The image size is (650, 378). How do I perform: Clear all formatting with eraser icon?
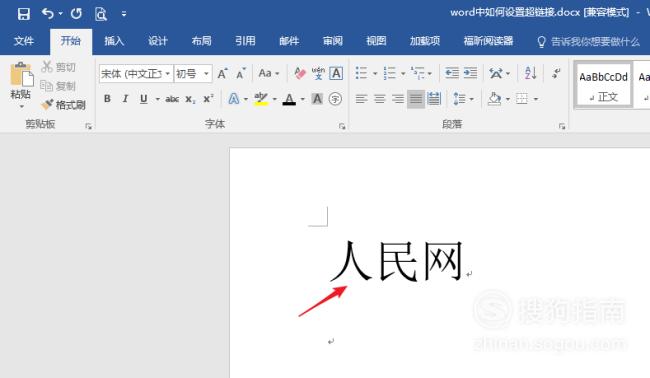[300, 74]
